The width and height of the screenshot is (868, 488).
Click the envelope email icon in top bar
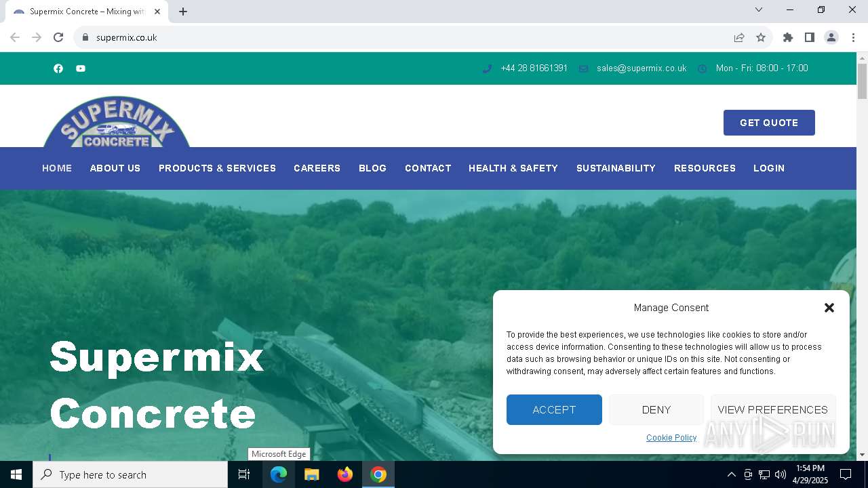point(583,68)
